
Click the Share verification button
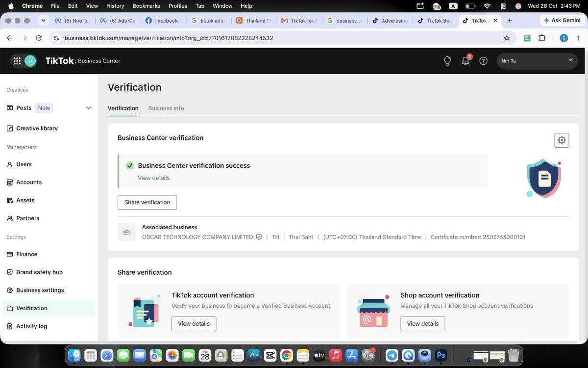coord(147,202)
